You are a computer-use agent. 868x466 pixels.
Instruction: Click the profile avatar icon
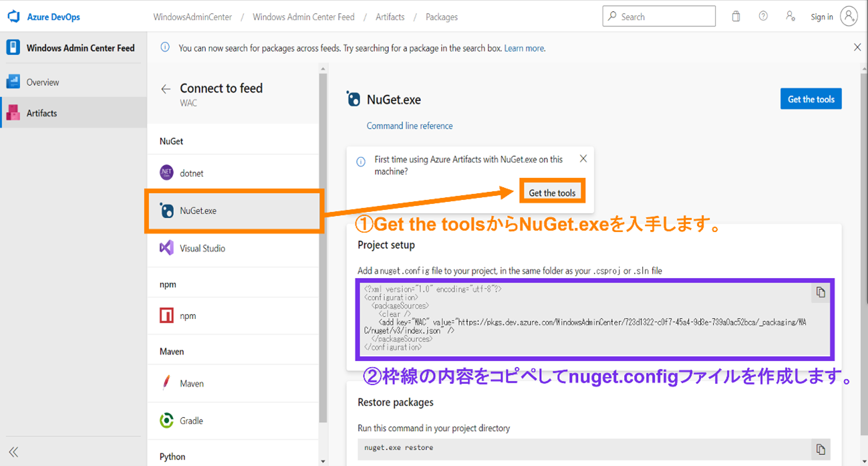point(849,17)
